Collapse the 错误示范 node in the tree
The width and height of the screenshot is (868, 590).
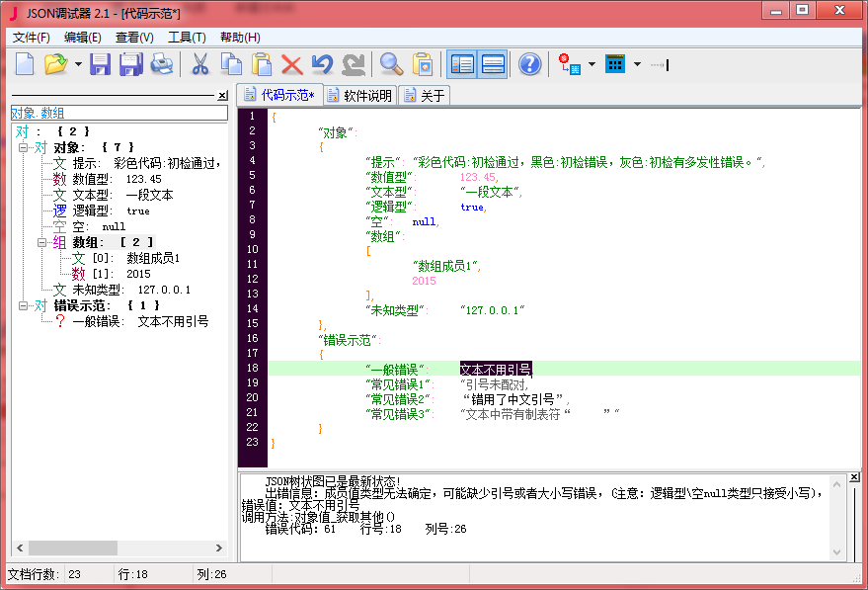[x=24, y=305]
